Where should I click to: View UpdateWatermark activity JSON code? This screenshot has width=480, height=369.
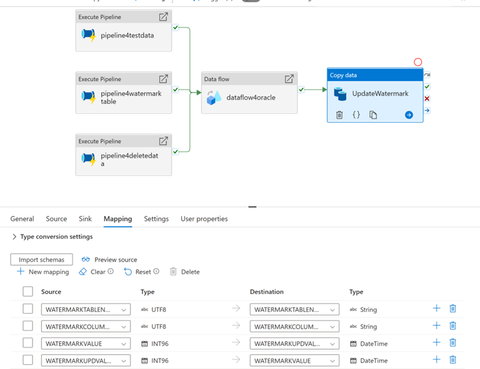click(356, 115)
